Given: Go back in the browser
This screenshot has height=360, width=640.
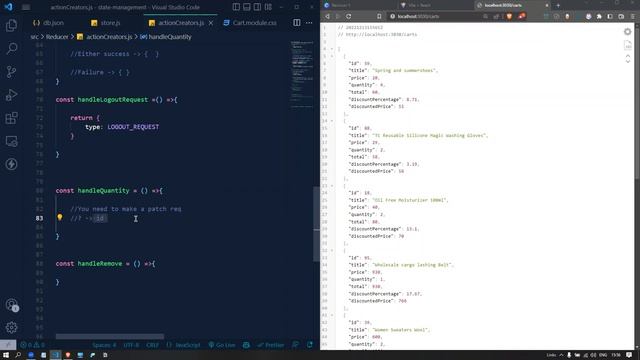Looking at the screenshot, I should (327, 16).
